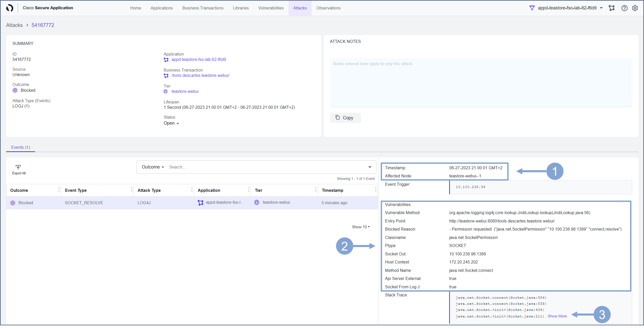Click the teastore-webui tier icon in summary
This screenshot has height=329, width=644.
166,91
